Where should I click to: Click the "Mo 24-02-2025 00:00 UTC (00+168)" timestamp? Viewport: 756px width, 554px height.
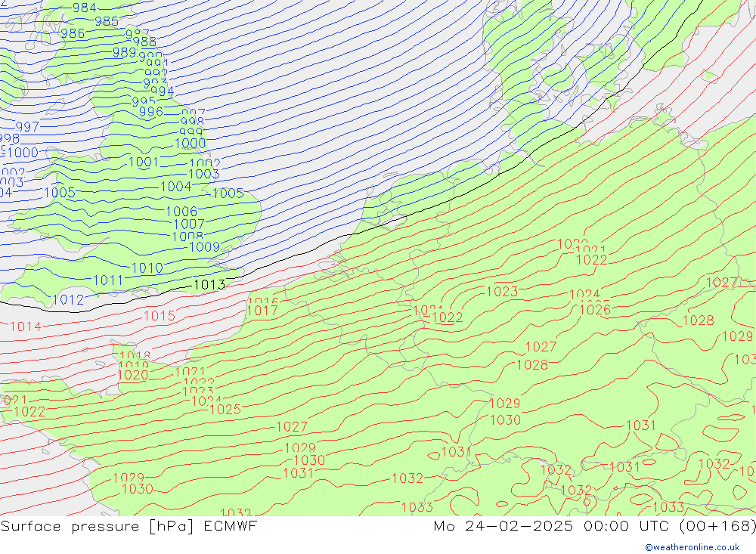(594, 525)
